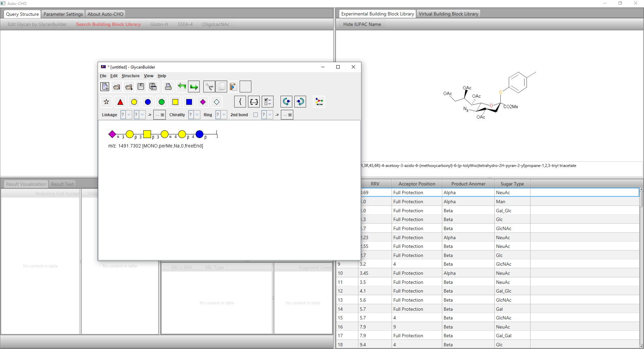Open the Parameter Settings tab
Viewport: 644px width, 349px height.
pyautogui.click(x=63, y=14)
